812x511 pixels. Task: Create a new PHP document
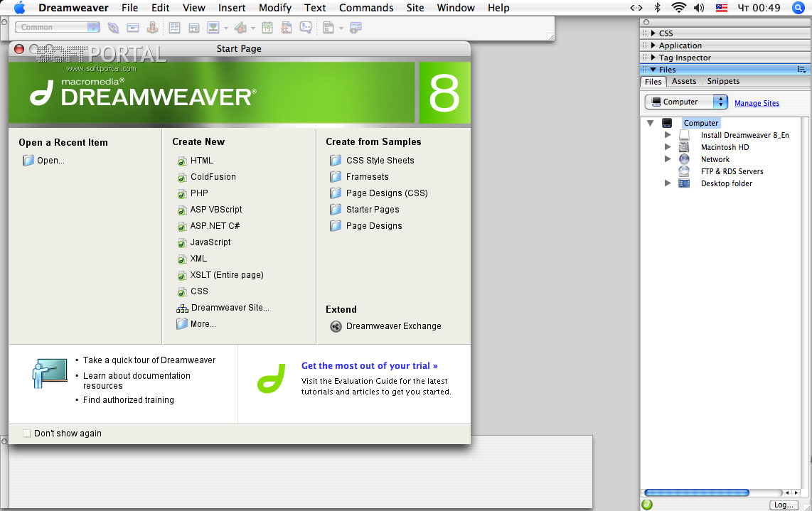(199, 193)
